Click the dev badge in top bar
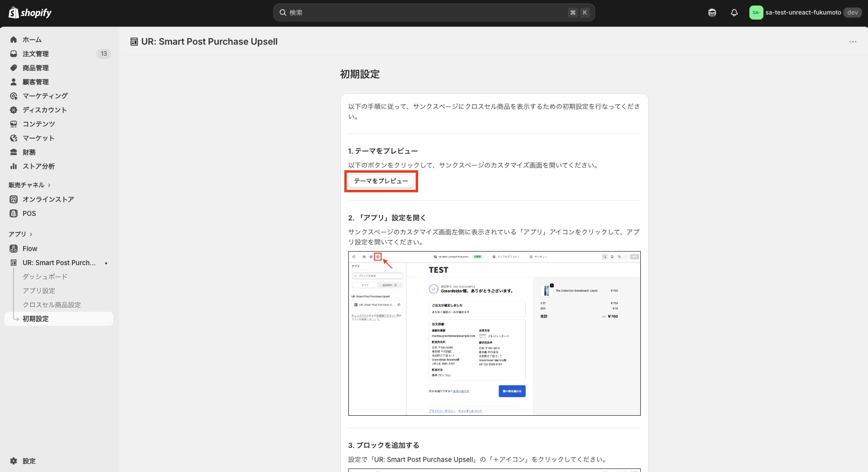 [852, 13]
